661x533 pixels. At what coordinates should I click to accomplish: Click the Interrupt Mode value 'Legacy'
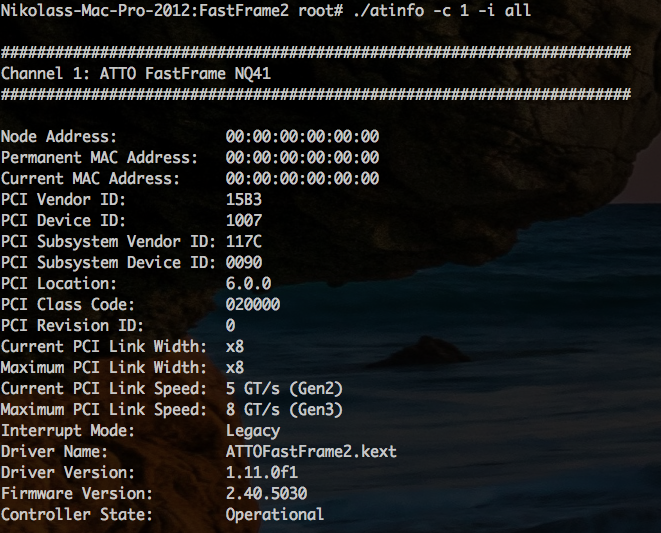click(x=253, y=431)
